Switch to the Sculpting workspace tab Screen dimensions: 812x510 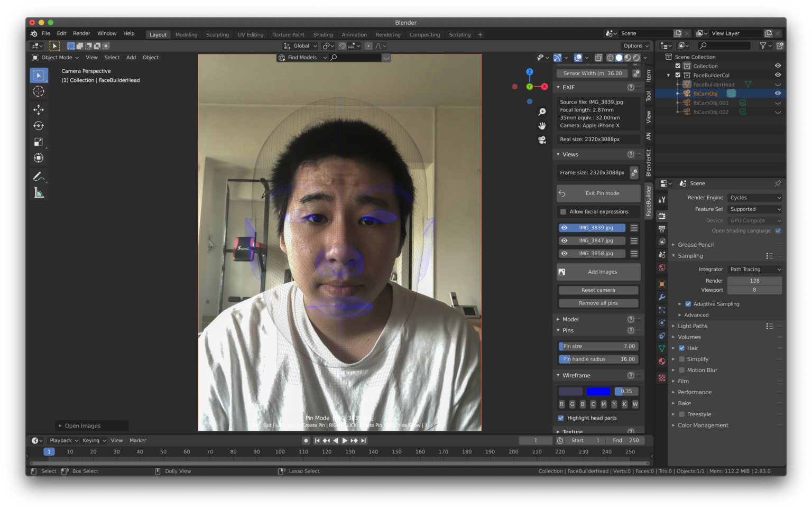[x=218, y=35]
